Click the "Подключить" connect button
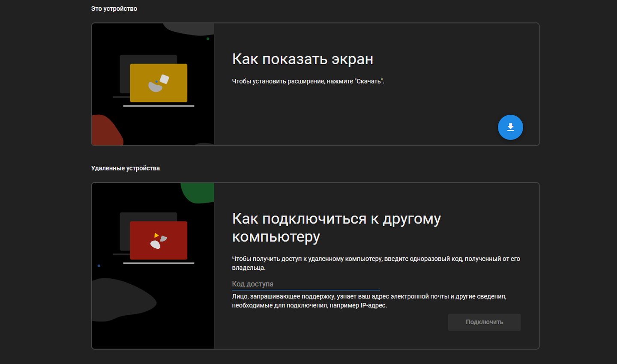The image size is (617, 364). pyautogui.click(x=484, y=322)
